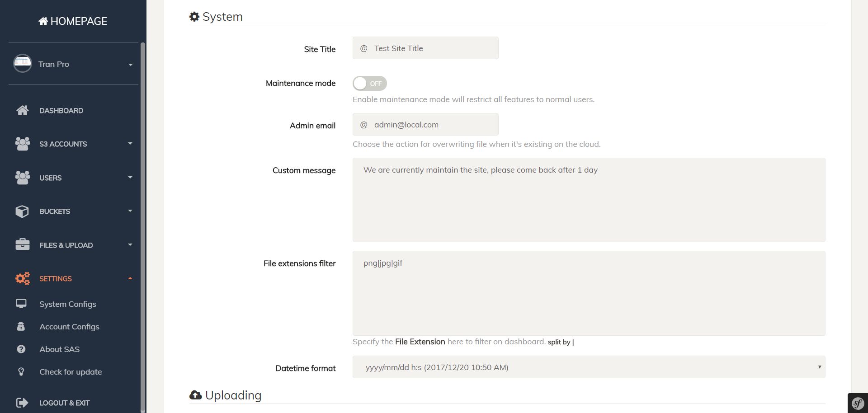Open Account Configs settings page
This screenshot has width=868, height=413.
point(69,327)
